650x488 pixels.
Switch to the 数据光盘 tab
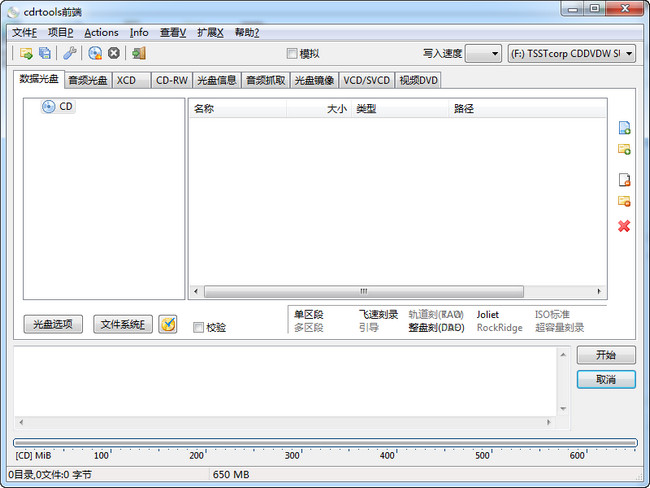tap(39, 79)
